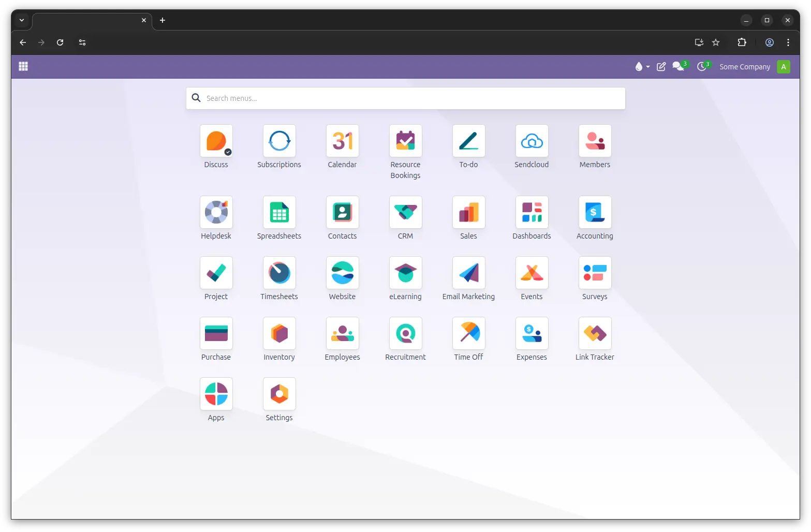811x532 pixels.
Task: Expand the water drop debug dropdown
Action: 642,67
